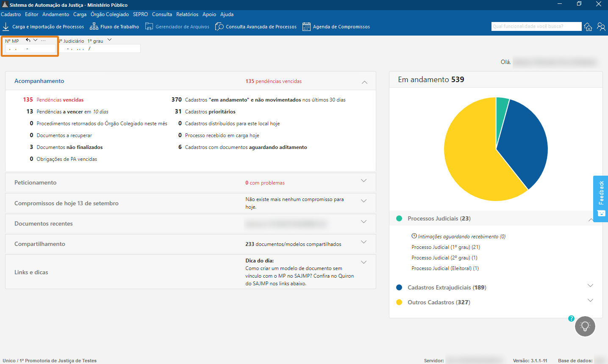Open Fluxo de Trabalho toolbar icon
608x364 pixels.
[94, 27]
